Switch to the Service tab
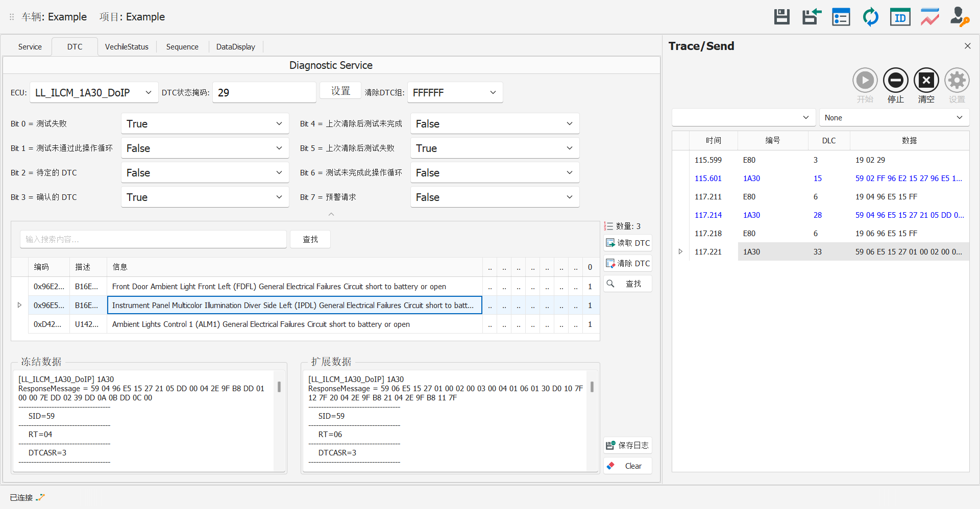 click(x=30, y=46)
